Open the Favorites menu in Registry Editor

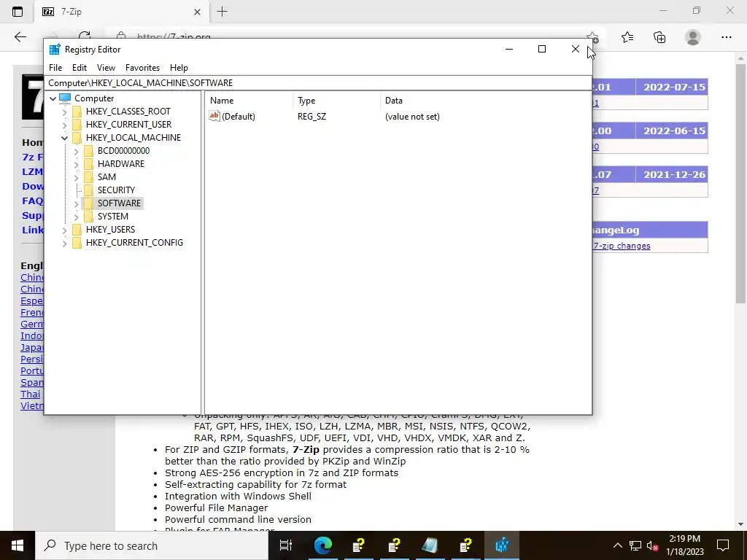142,68
